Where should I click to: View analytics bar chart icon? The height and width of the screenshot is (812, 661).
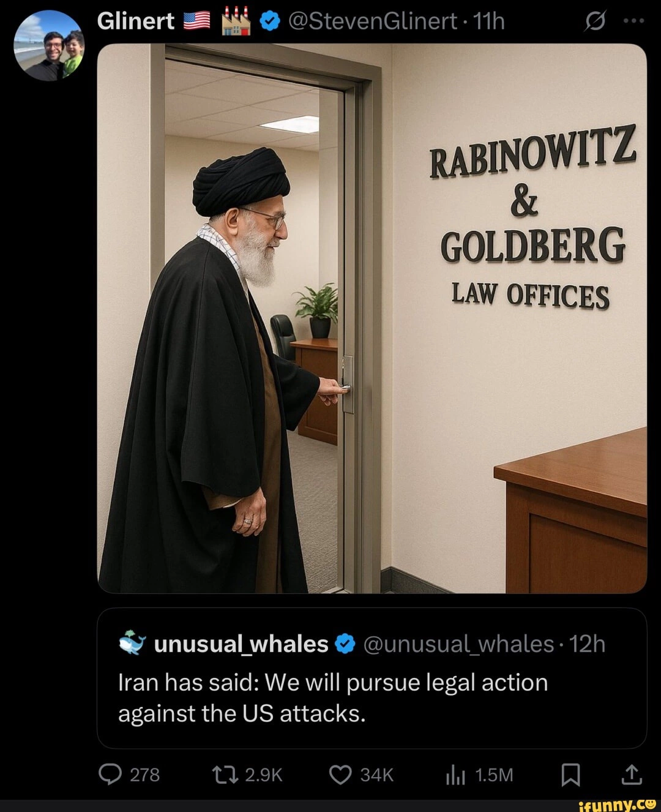[456, 776]
